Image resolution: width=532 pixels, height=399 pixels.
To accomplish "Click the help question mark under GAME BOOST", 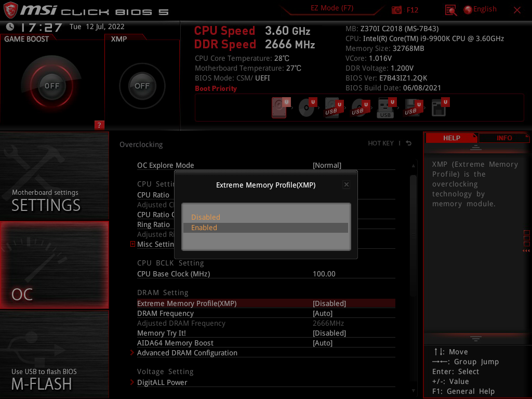I will [x=99, y=125].
